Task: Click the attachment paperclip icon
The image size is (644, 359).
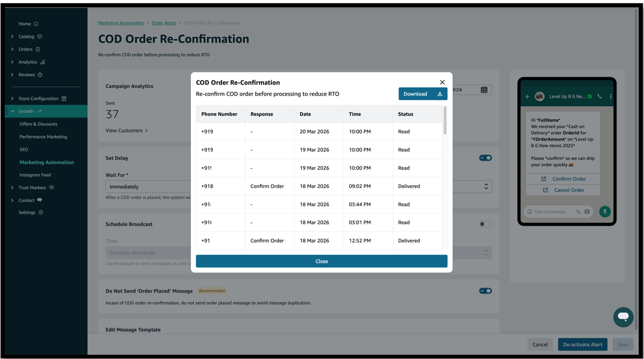Action: [578, 212]
